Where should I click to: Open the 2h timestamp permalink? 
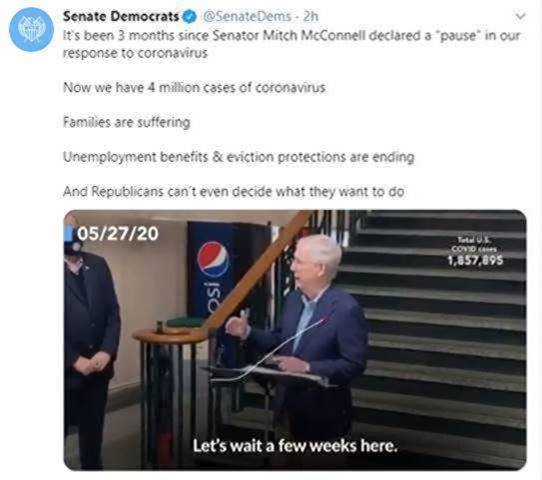pyautogui.click(x=310, y=16)
